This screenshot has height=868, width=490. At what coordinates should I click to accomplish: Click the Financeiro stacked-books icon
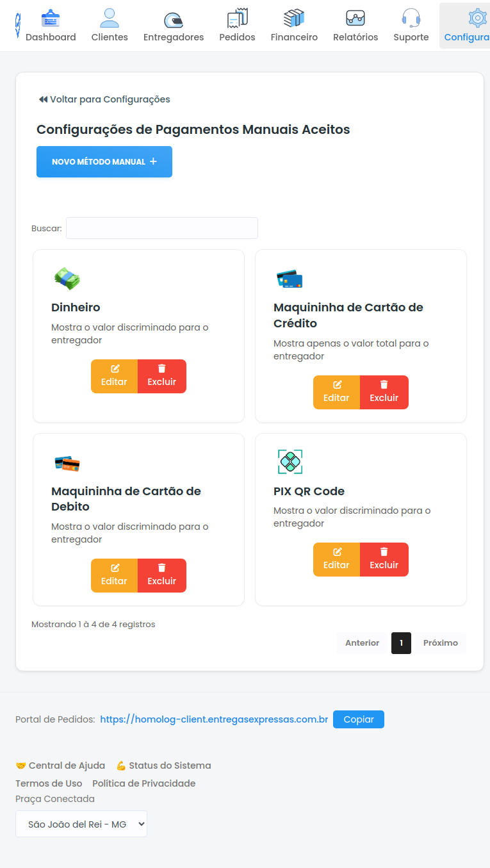pyautogui.click(x=294, y=17)
